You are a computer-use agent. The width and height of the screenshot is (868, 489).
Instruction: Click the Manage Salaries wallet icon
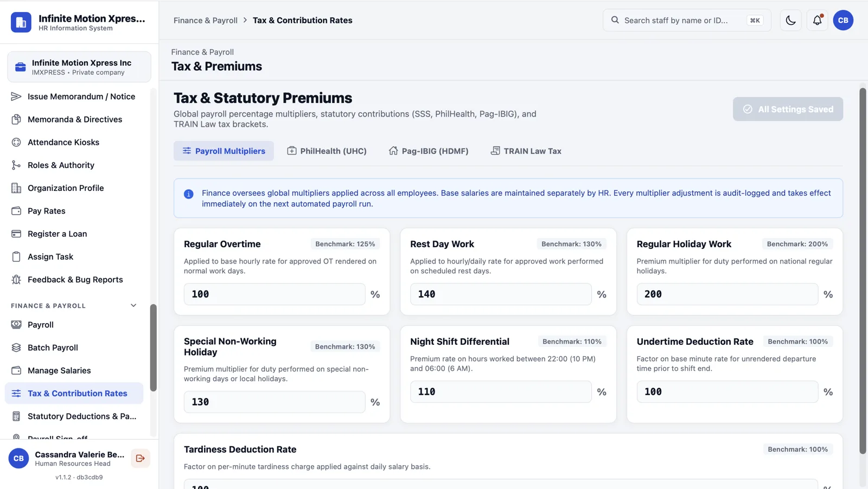(x=16, y=370)
